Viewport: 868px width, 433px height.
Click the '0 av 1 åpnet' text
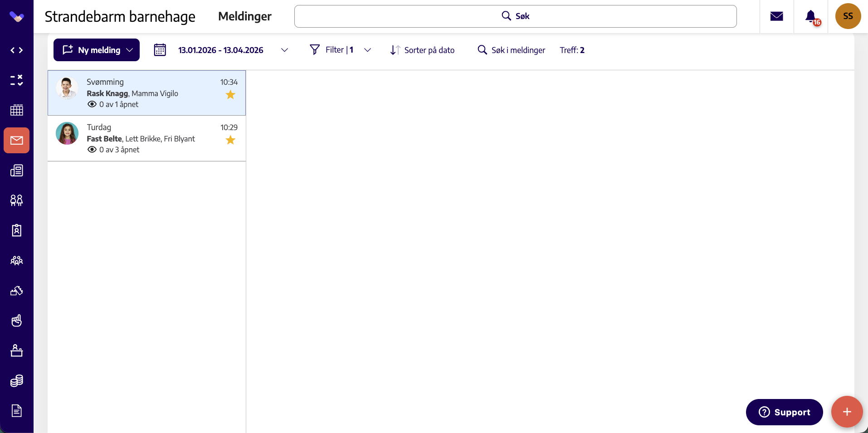(119, 104)
